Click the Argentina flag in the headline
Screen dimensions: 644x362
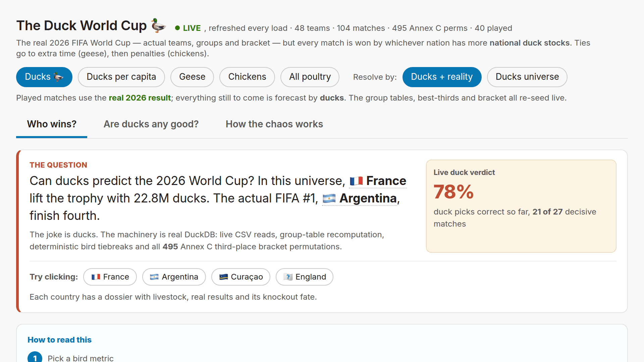point(329,199)
